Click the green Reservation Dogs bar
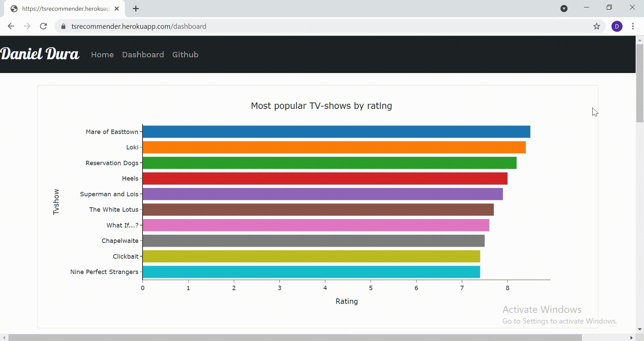 coord(330,163)
